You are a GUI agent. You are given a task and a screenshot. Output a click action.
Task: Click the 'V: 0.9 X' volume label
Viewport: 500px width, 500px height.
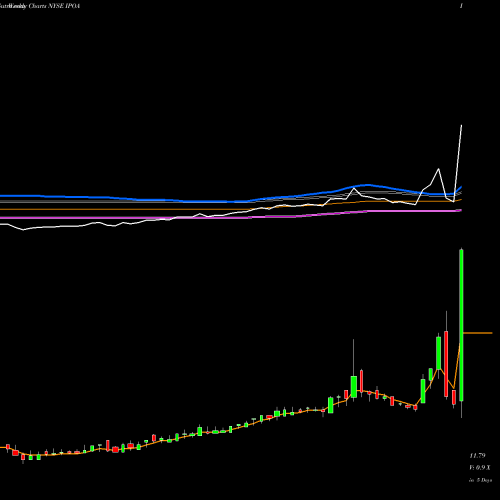(480, 468)
